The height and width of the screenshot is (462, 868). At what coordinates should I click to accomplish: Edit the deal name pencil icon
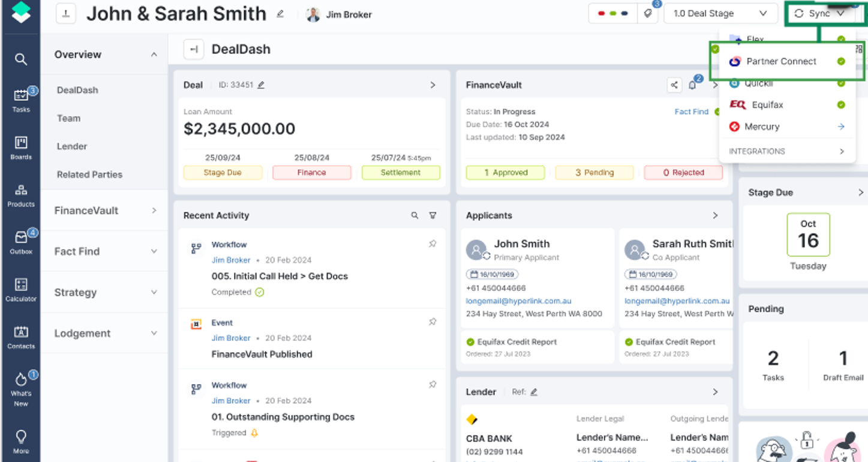point(280,14)
